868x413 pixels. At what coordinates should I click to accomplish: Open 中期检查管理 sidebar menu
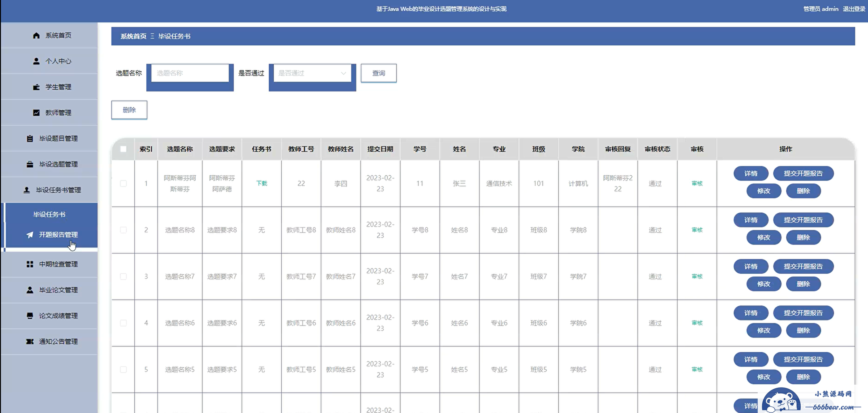pos(49,264)
